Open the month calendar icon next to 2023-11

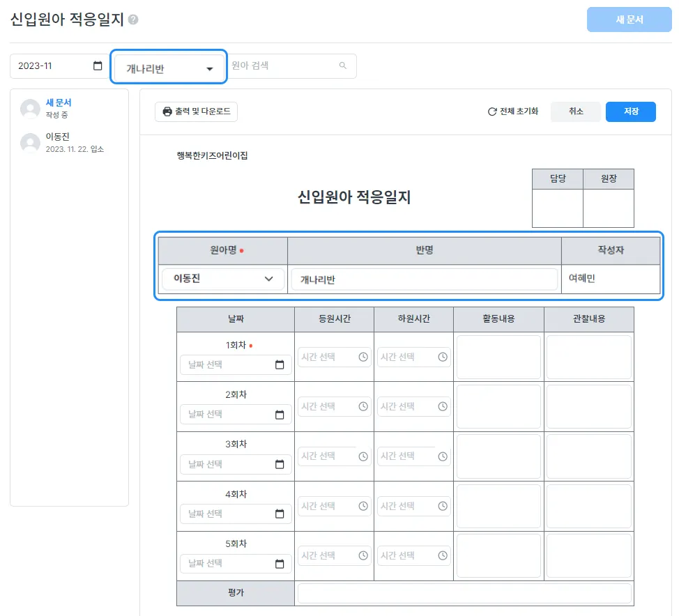tap(98, 66)
